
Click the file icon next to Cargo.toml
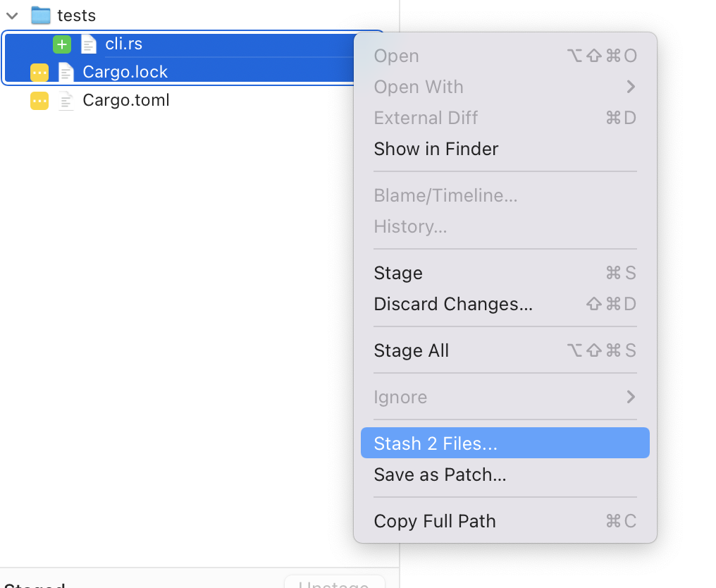click(66, 100)
